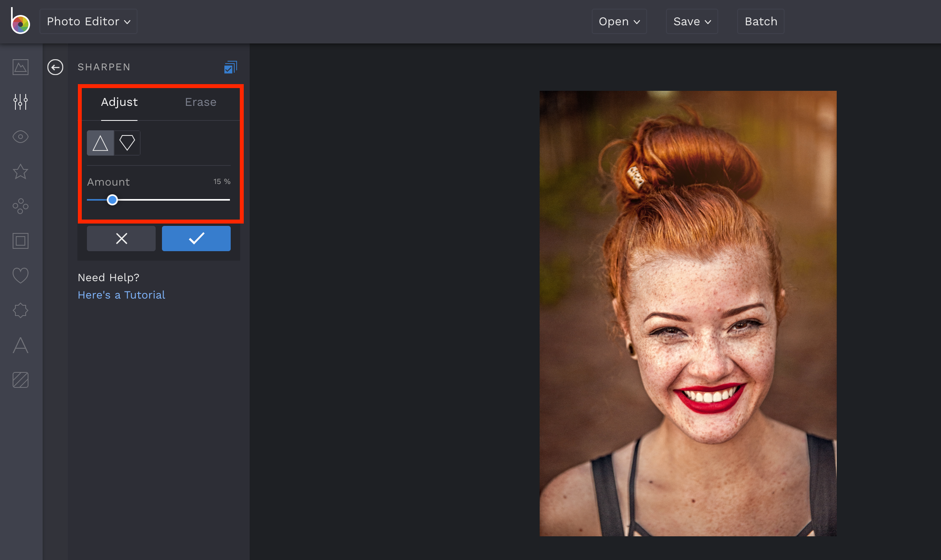Open the Photo Editor dropdown

coord(88,21)
